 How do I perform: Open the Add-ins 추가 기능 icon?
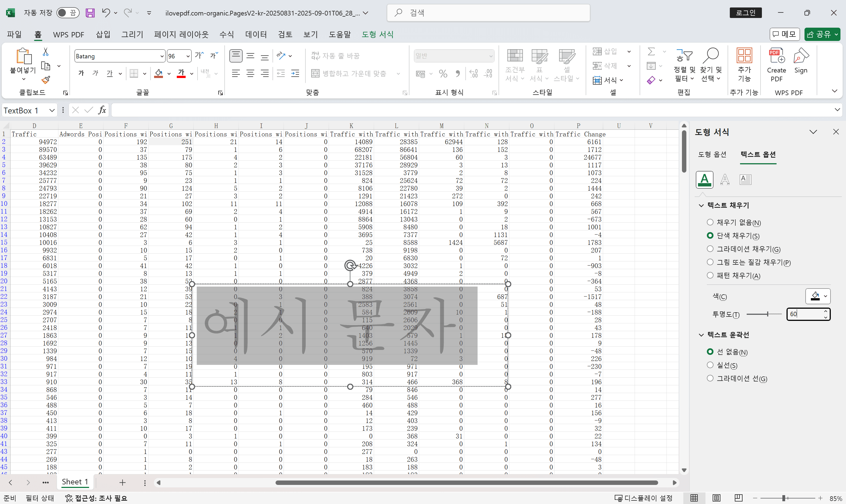pos(744,64)
